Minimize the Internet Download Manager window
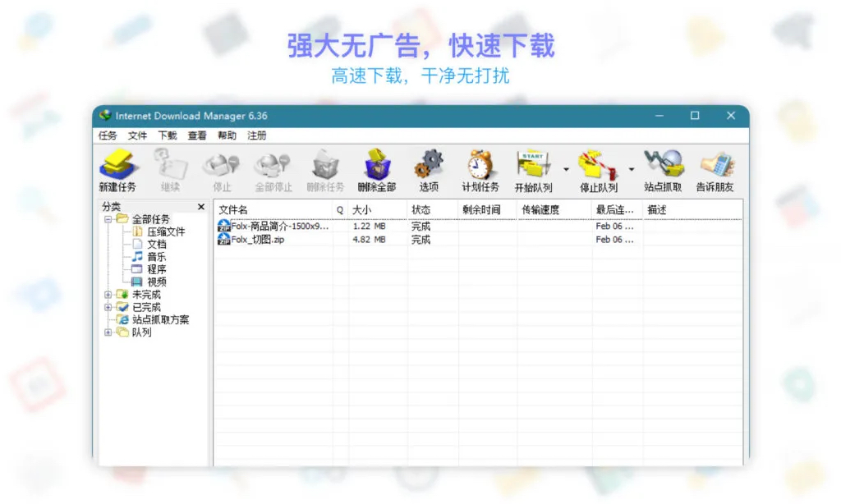 (x=659, y=116)
